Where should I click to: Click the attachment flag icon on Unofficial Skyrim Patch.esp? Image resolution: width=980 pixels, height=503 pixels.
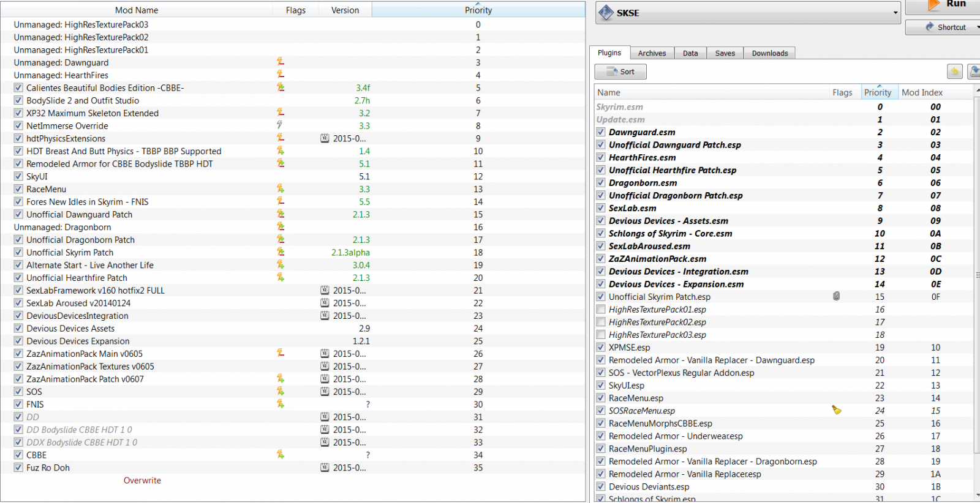tap(836, 296)
